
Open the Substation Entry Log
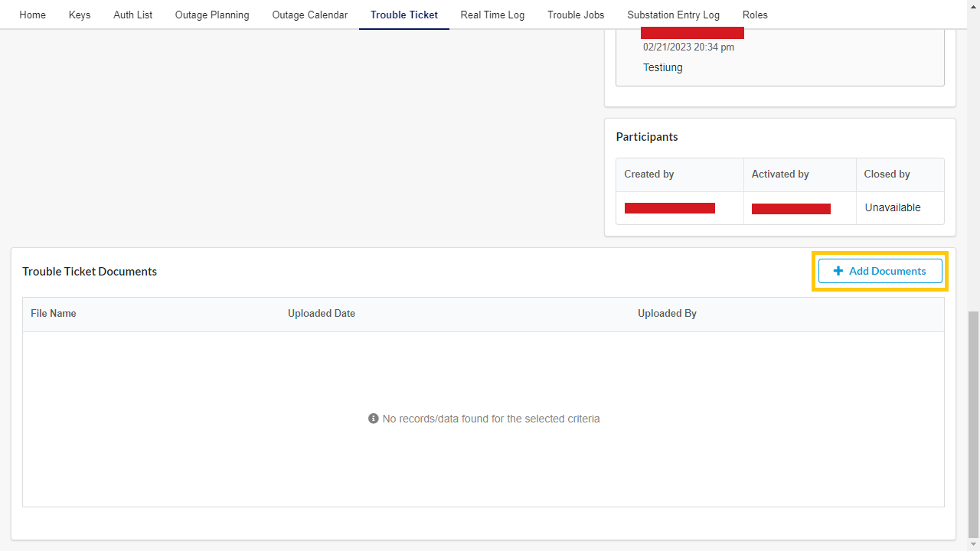pos(673,15)
